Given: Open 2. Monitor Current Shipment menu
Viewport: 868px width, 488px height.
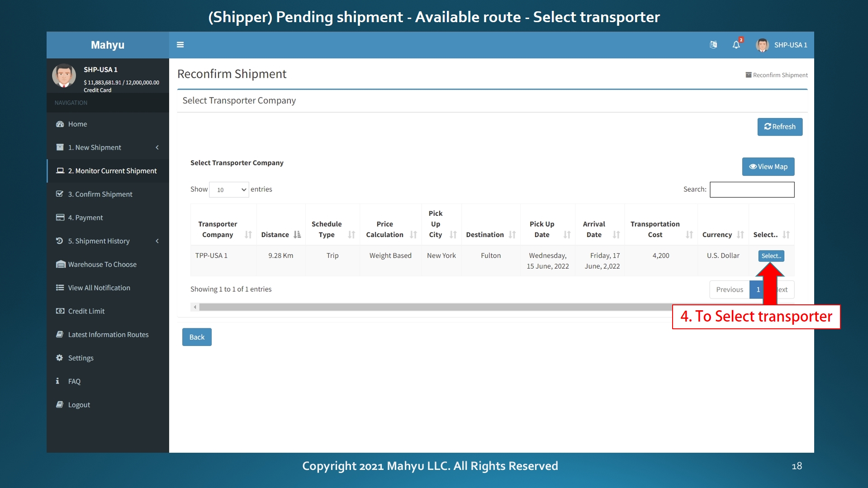Looking at the screenshot, I should (108, 171).
